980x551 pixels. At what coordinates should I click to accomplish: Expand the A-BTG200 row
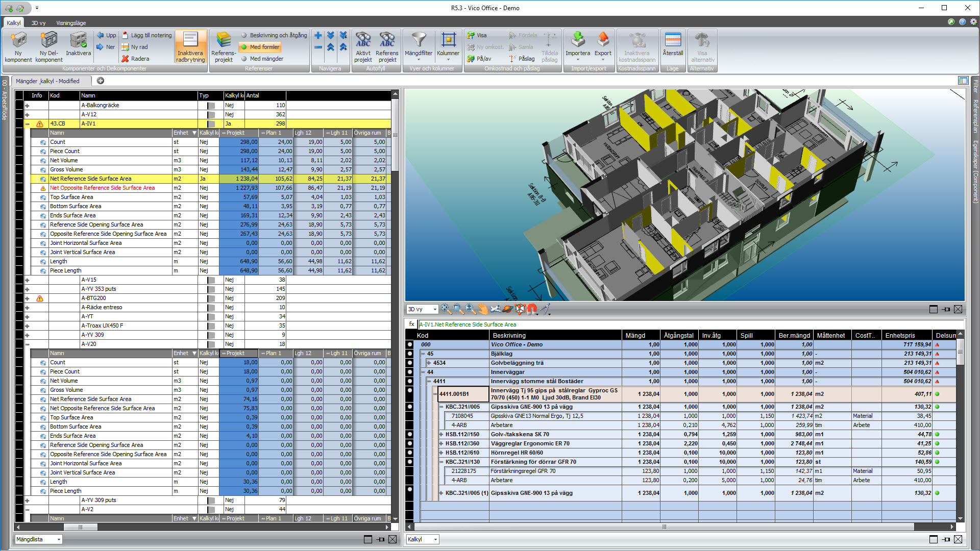(x=27, y=298)
